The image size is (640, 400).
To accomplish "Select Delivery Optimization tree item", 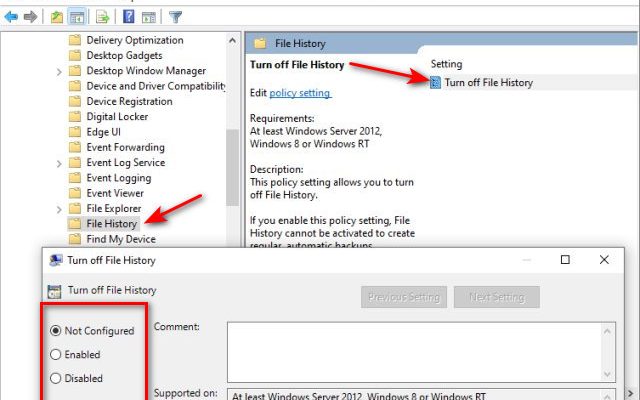I will [135, 40].
